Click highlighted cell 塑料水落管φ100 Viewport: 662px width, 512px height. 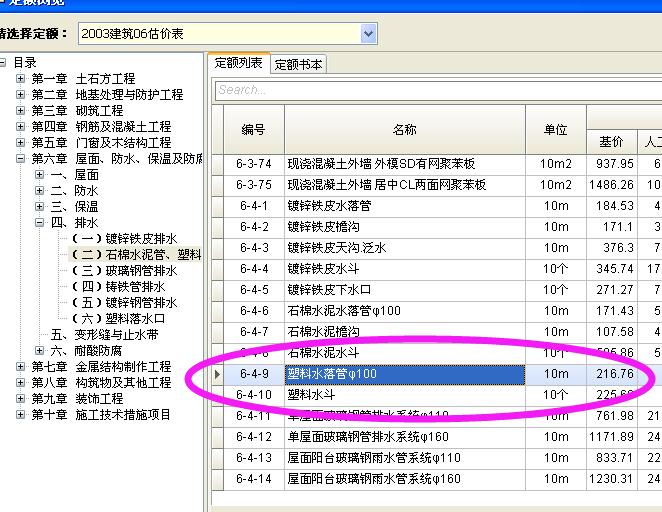coord(405,374)
